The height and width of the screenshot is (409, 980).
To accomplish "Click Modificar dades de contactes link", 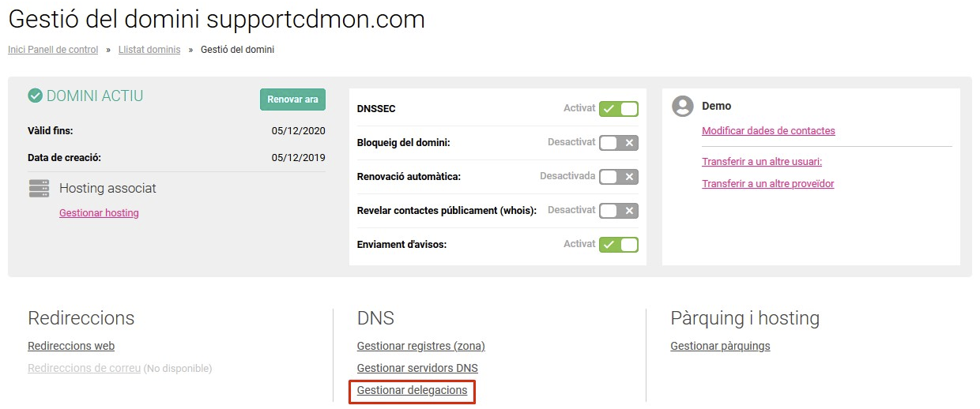I will pos(768,131).
